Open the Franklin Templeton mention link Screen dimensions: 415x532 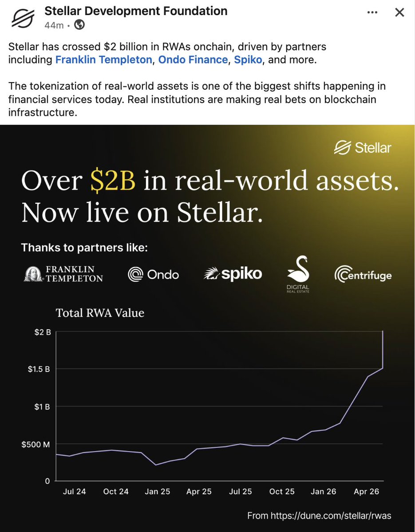103,59
